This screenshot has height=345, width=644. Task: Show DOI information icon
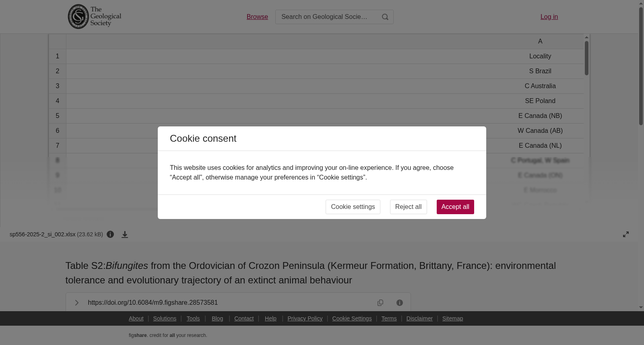pos(400,303)
